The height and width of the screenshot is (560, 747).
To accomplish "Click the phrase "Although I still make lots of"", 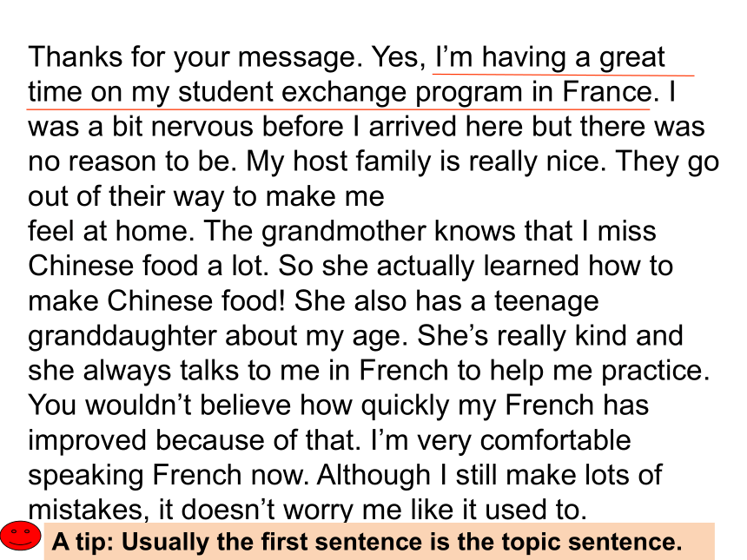I will (489, 475).
